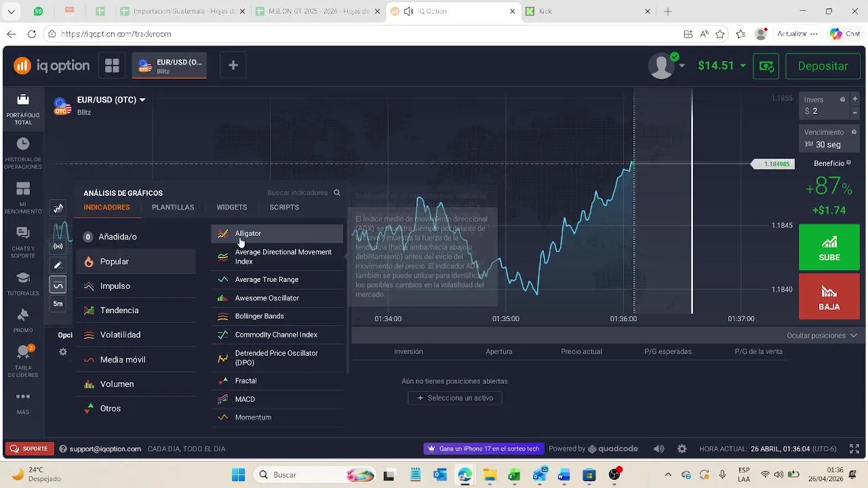
Task: Open Tutoriales in the sidebar
Action: 23,285
